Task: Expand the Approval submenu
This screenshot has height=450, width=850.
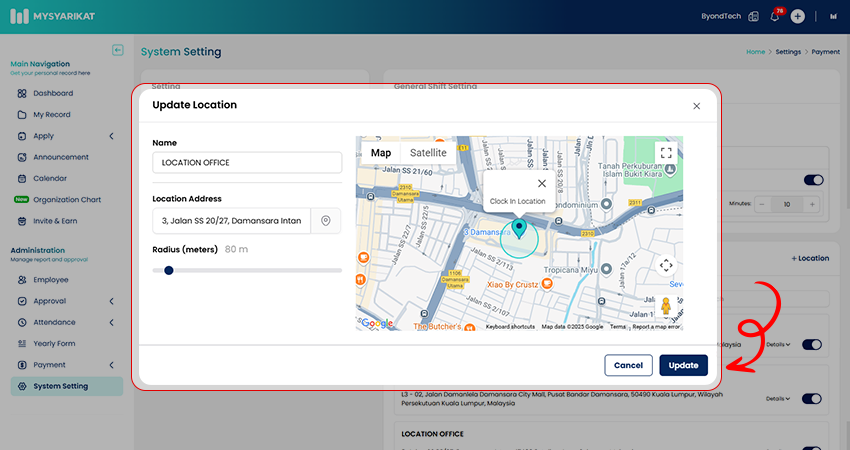Action: tap(111, 301)
